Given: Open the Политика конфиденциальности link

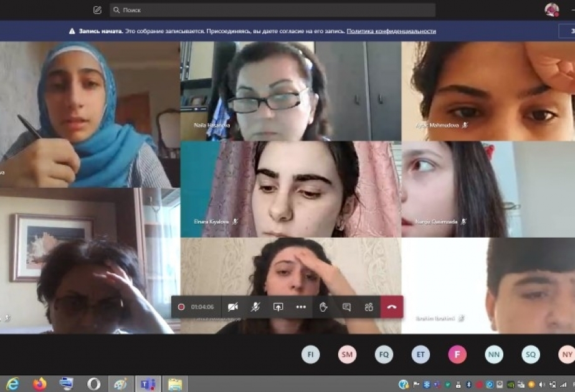Looking at the screenshot, I should click(x=391, y=31).
